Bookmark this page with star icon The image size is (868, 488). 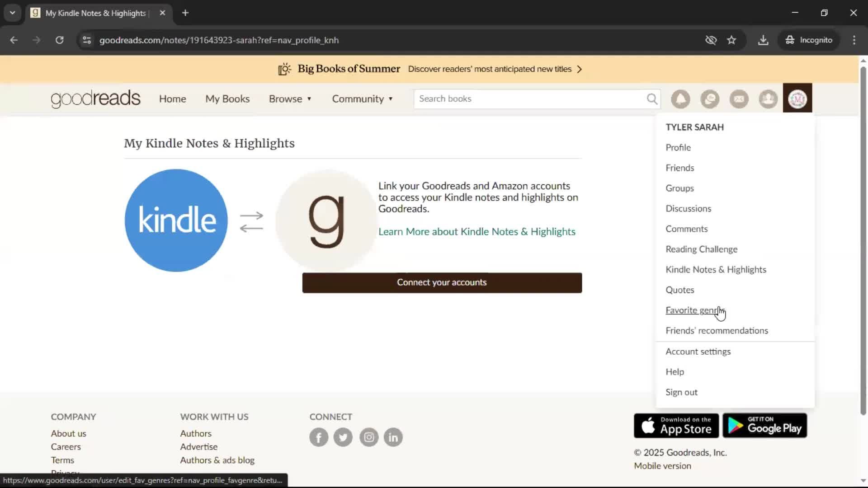click(x=731, y=40)
